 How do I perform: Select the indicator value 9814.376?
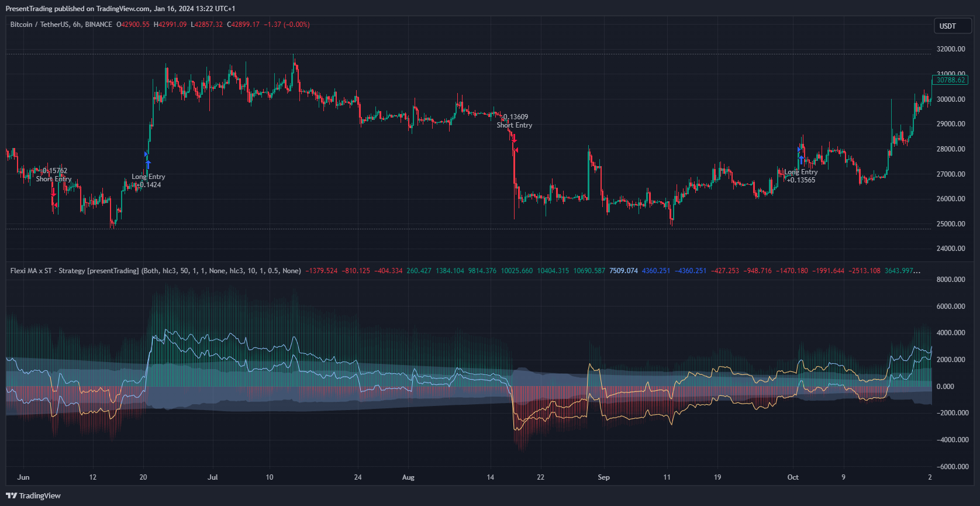pos(482,271)
